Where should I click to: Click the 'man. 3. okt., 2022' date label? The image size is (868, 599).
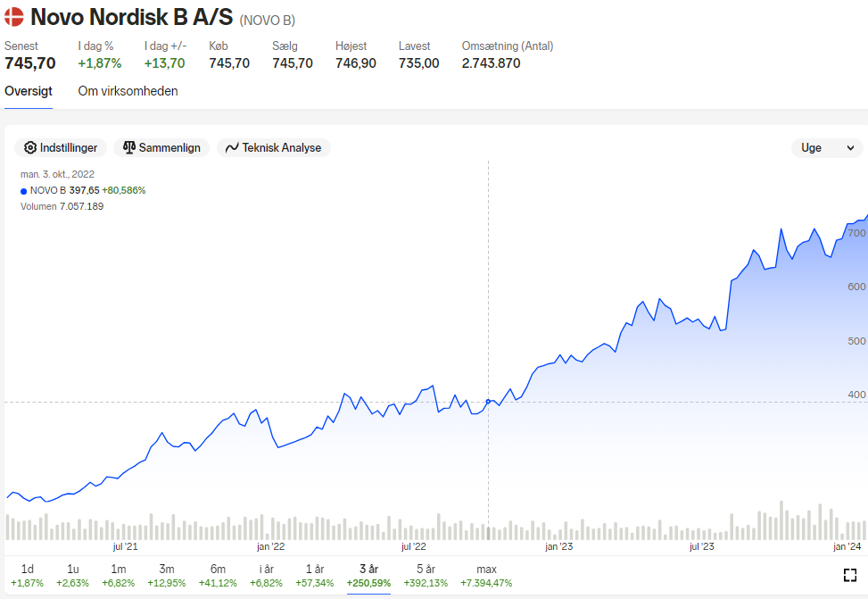coord(58,174)
